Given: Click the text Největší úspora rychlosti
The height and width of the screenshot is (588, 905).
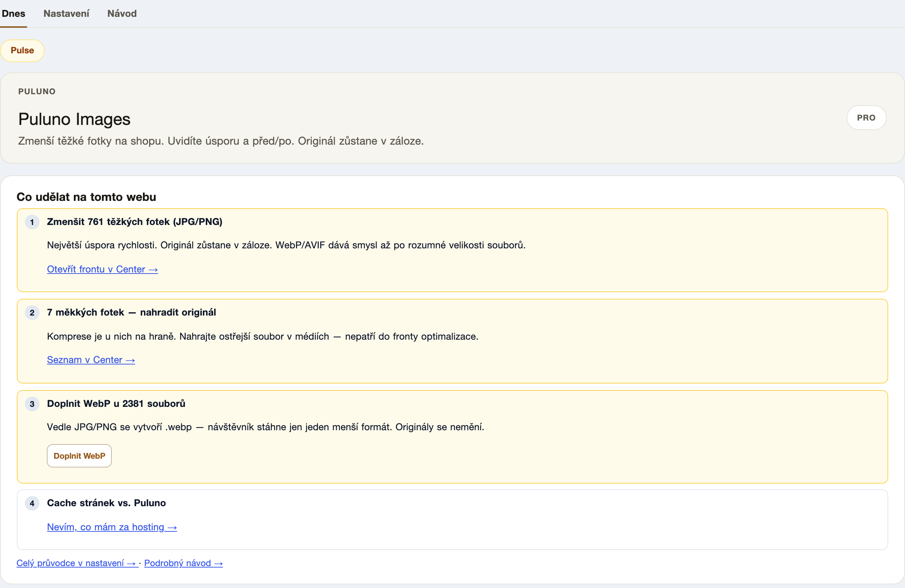Looking at the screenshot, I should tap(102, 245).
